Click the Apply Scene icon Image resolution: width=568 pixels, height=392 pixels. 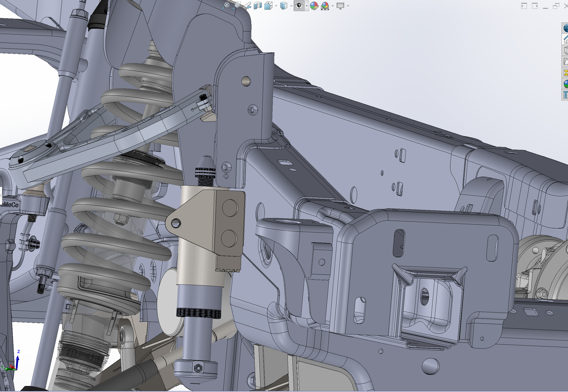[325, 6]
